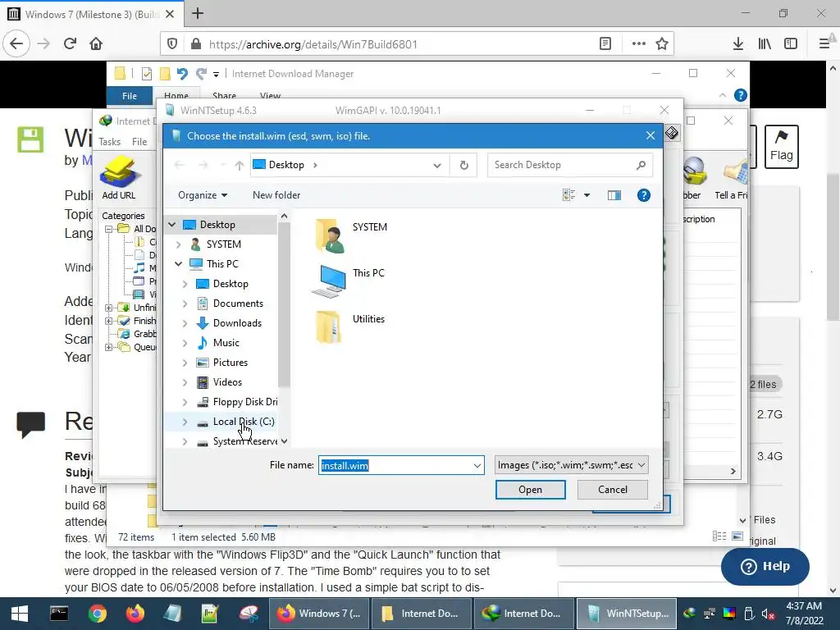Open the SYSTEM user folder icon
This screenshot has width=840, height=630.
[x=330, y=235]
